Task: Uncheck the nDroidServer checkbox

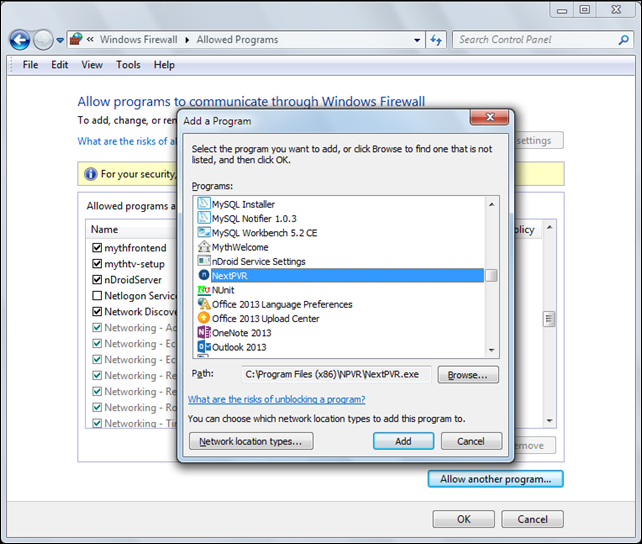Action: [x=97, y=279]
